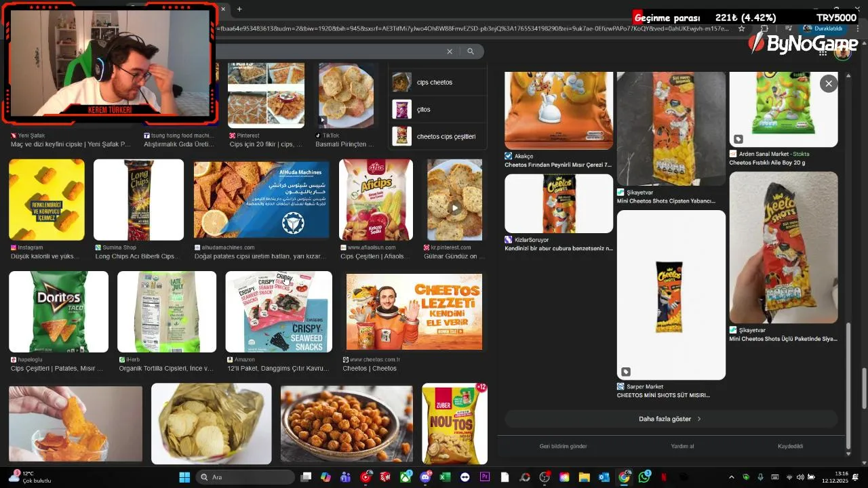Open the Sarper Market Cheetos Mini Shots image
Screen dimensions: 868x488
pos(671,295)
